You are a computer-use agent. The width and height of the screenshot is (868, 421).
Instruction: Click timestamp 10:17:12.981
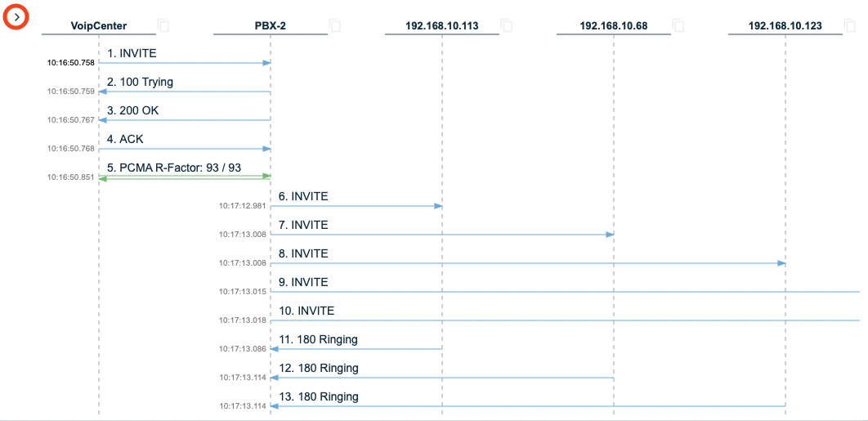point(243,206)
